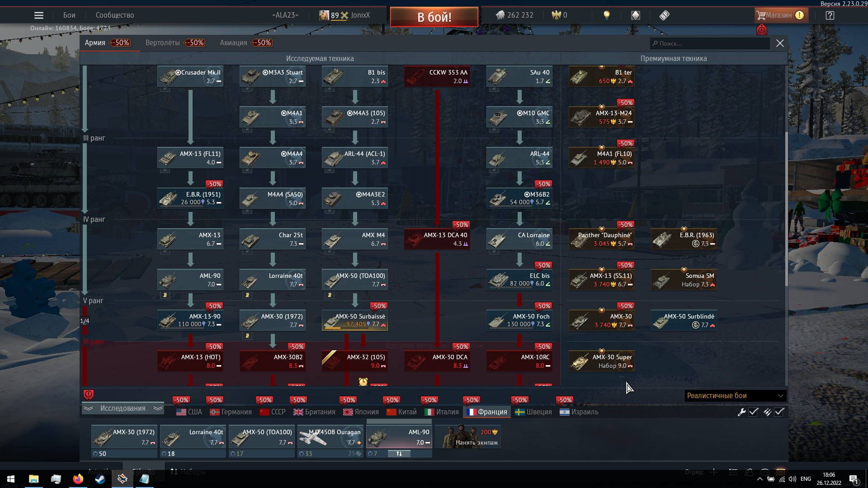Select the E.B.R. (1963) squadron vehicle
Viewport: 868px width, 488px height.
pos(684,239)
